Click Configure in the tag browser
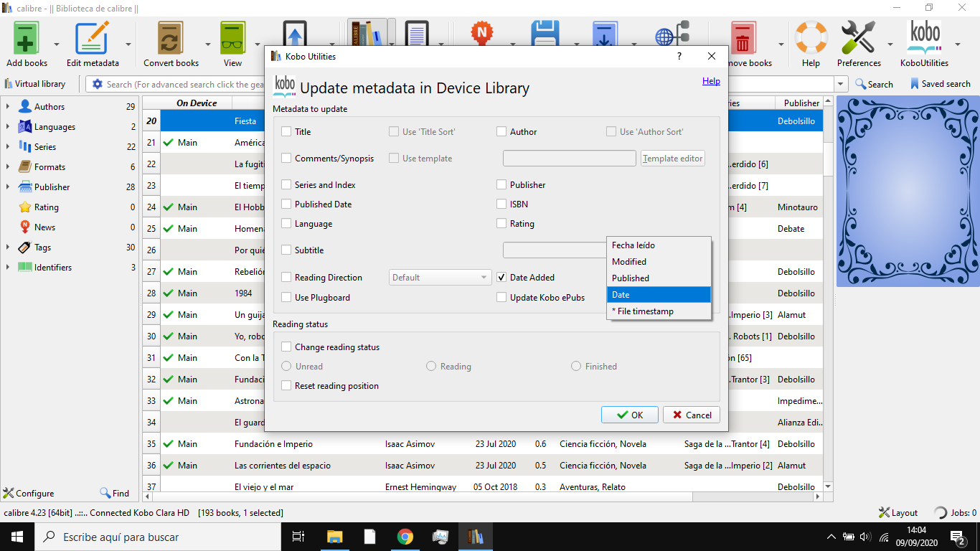 click(x=29, y=493)
